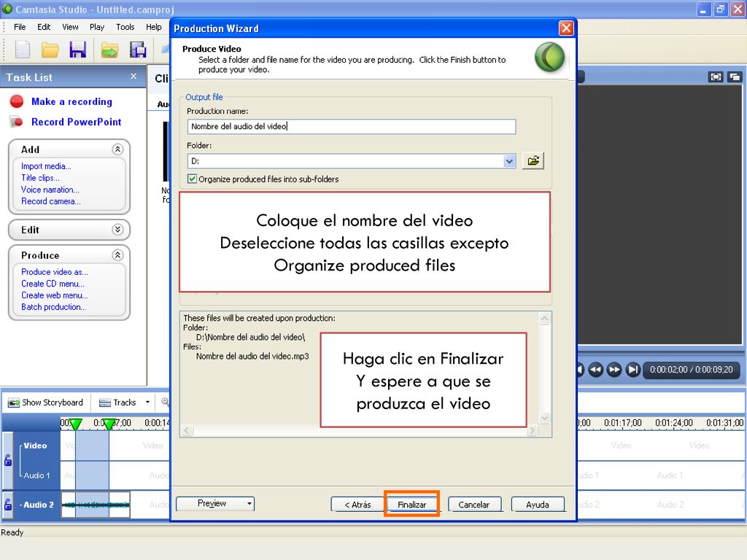This screenshot has height=560, width=747.
Task: Click the Ayuda button
Action: point(538,505)
